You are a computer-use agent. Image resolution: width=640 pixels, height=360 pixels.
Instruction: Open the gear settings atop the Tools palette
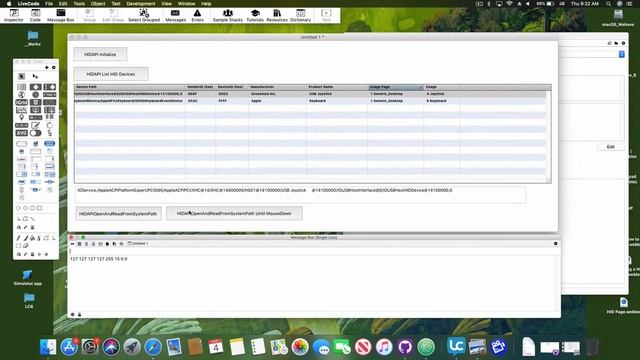(53, 67)
